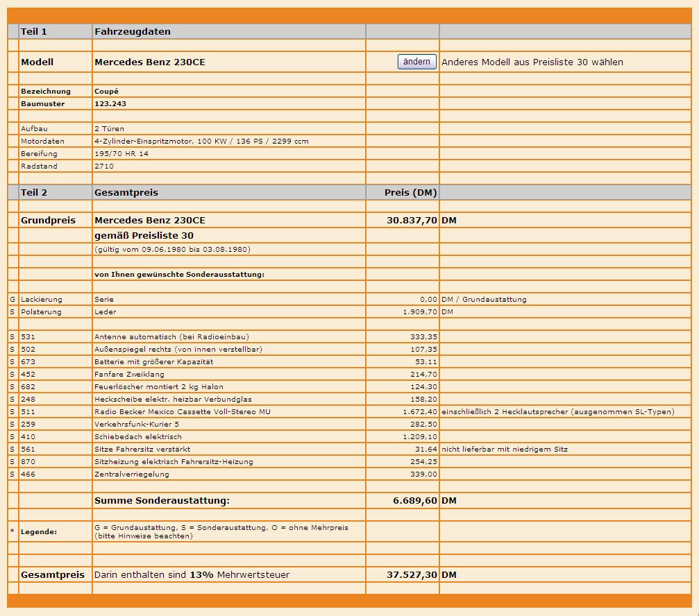Select the Radio Becker Mexico Cassette entry

click(183, 411)
